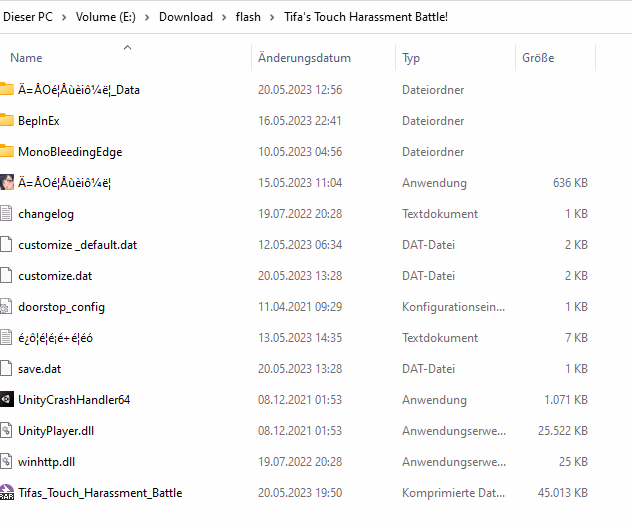Select the BepInEx folder name

pos(39,121)
